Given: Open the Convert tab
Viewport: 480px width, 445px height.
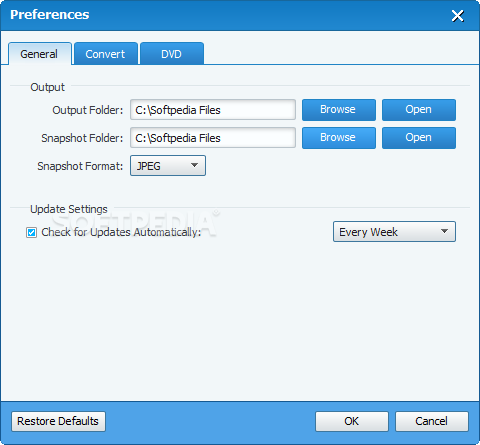Looking at the screenshot, I should (x=106, y=54).
